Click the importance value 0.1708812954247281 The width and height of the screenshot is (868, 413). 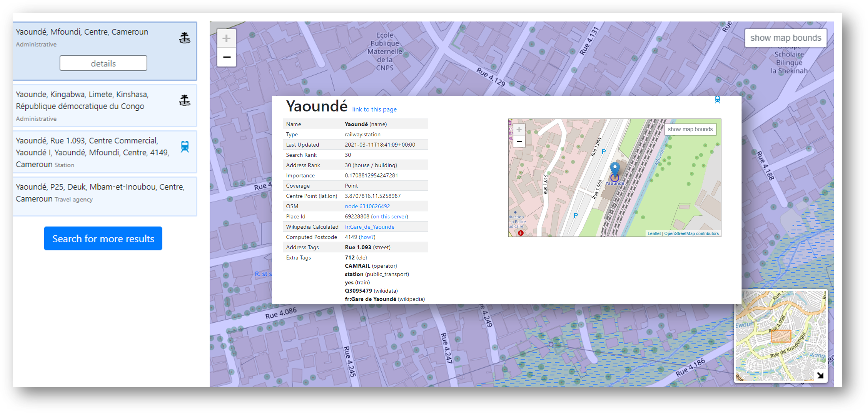[x=371, y=175]
